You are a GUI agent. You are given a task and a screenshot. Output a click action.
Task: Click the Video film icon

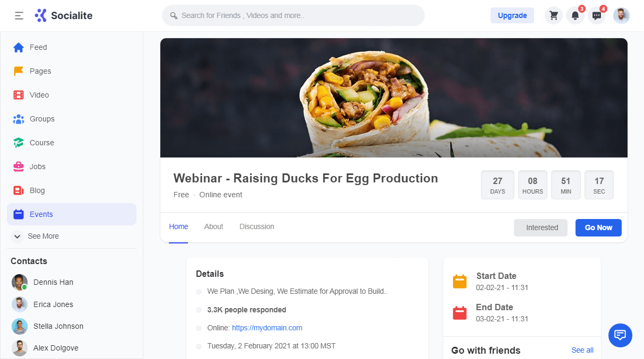point(19,95)
